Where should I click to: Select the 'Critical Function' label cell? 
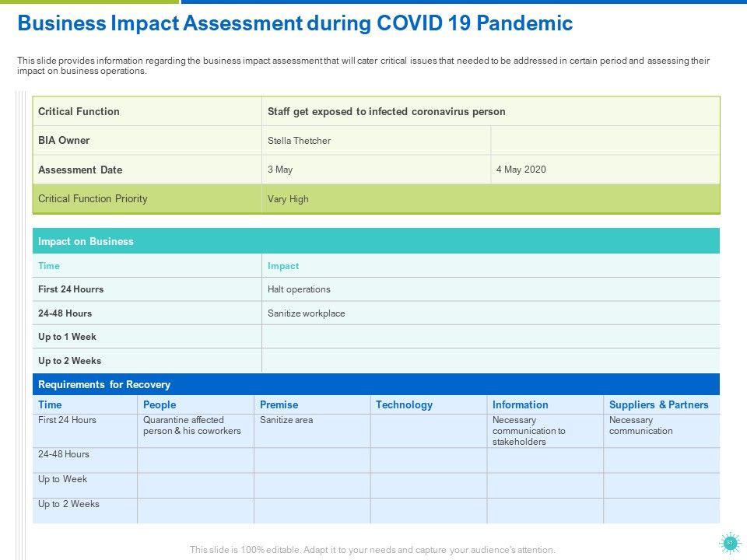pos(146,111)
